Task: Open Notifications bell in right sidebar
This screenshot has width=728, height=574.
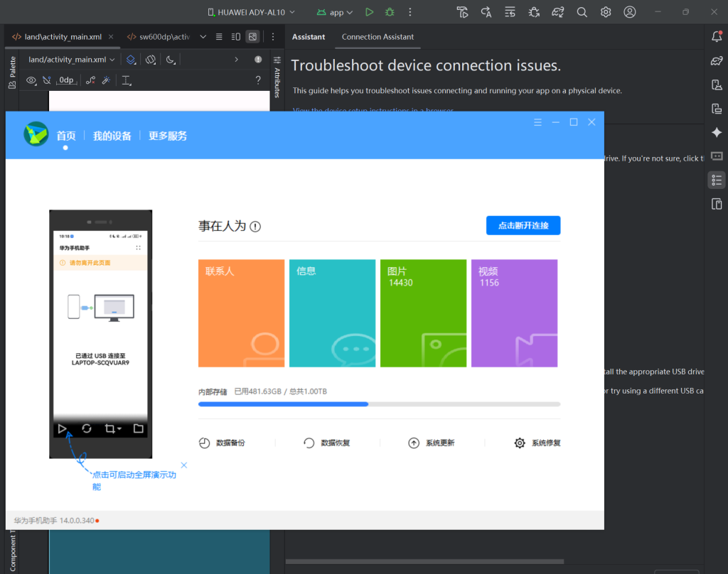Action: click(x=717, y=37)
